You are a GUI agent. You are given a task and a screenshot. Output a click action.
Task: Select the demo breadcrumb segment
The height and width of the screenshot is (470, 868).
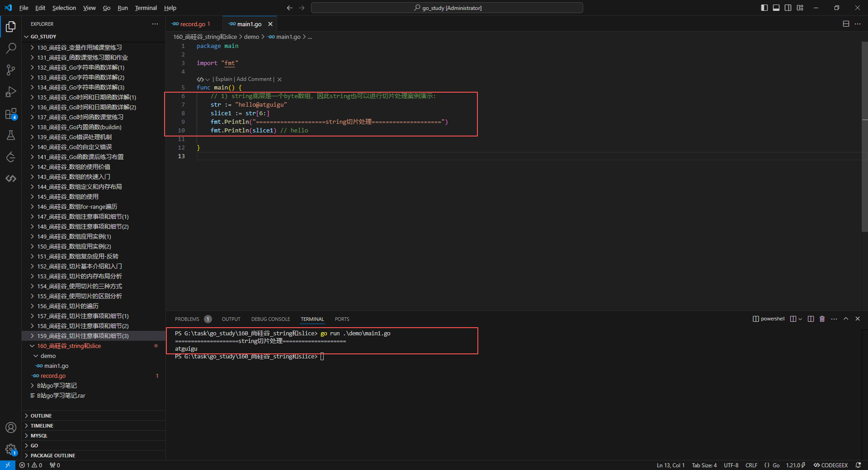(252, 37)
